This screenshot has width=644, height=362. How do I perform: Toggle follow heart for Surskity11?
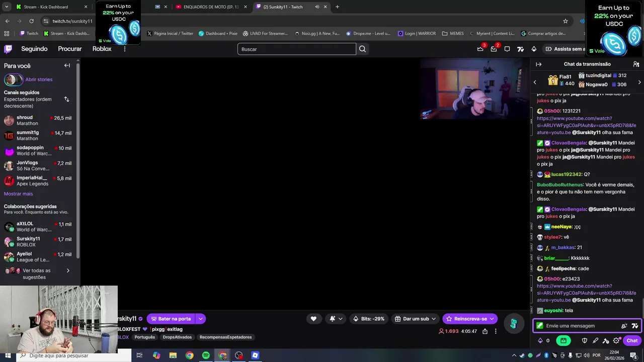click(x=313, y=319)
